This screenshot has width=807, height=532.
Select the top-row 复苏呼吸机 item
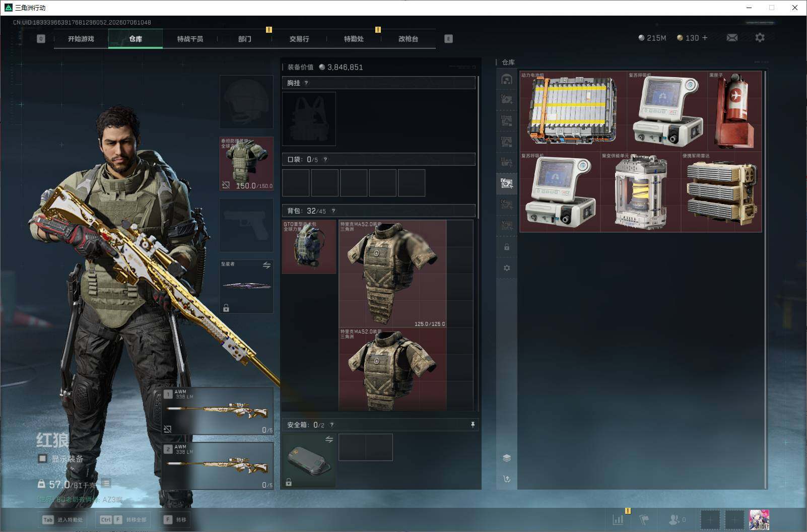667,111
